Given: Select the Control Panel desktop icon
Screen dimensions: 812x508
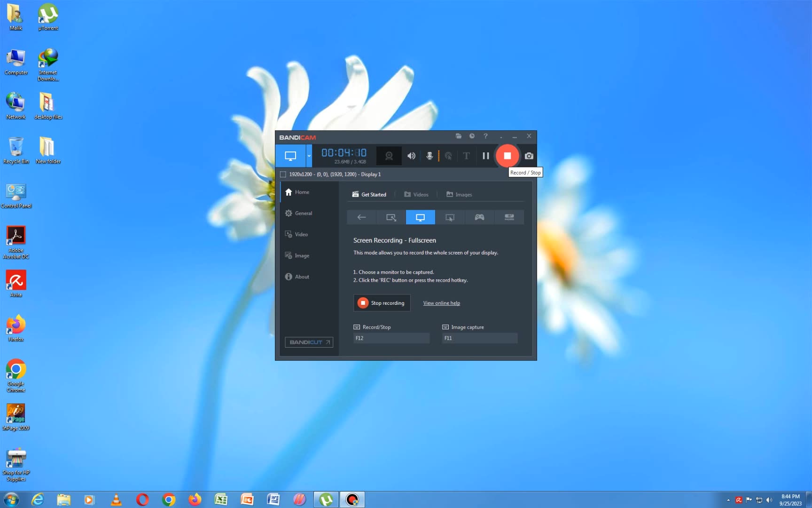Looking at the screenshot, I should click(16, 196).
